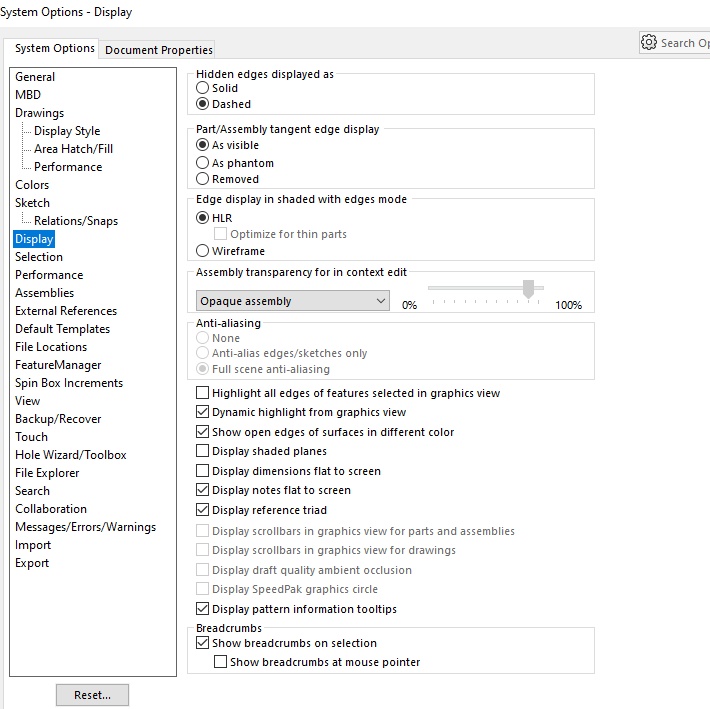
Task: Uncheck Display pattern information tooltips
Action: 202,608
